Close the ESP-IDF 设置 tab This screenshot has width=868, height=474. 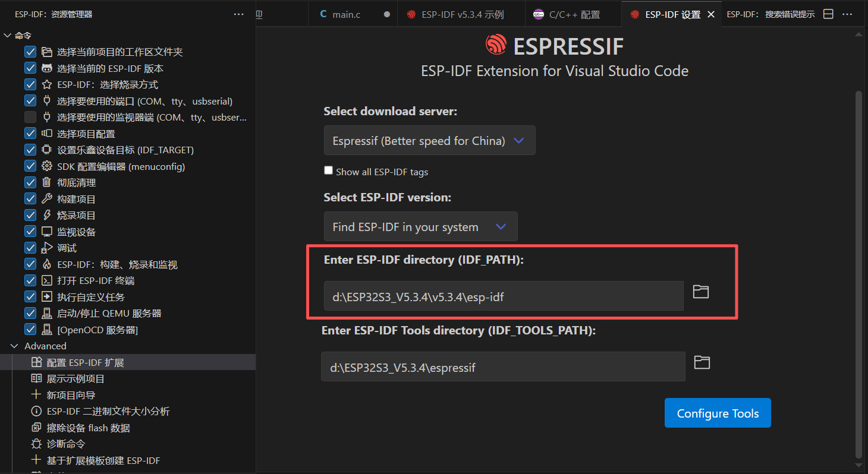tap(711, 15)
